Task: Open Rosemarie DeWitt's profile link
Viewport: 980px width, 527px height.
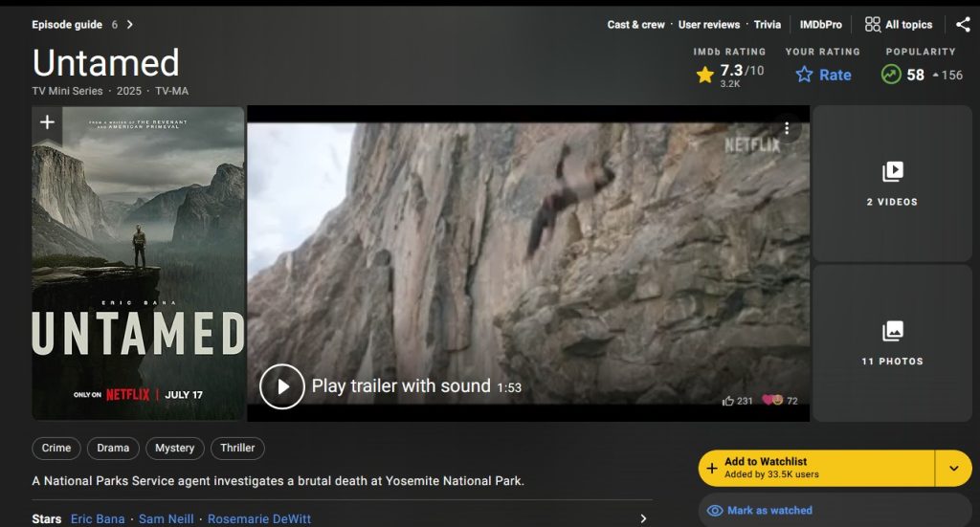Action: (x=258, y=519)
